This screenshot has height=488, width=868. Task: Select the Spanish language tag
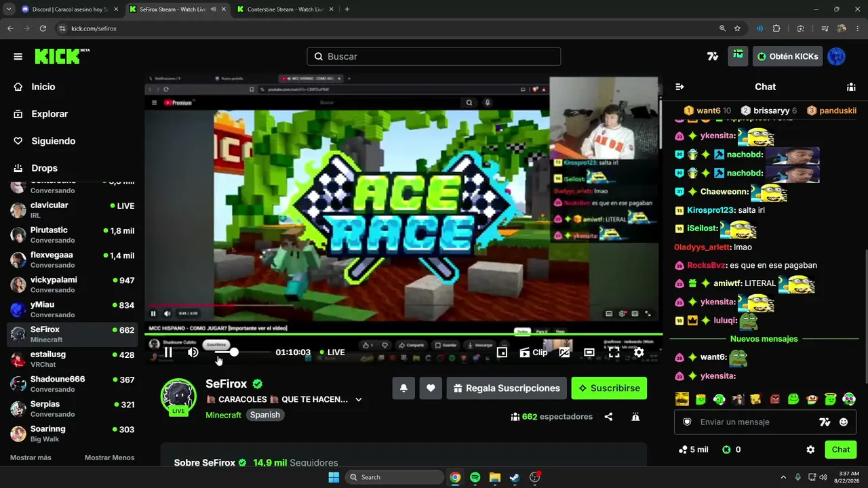[265, 415]
